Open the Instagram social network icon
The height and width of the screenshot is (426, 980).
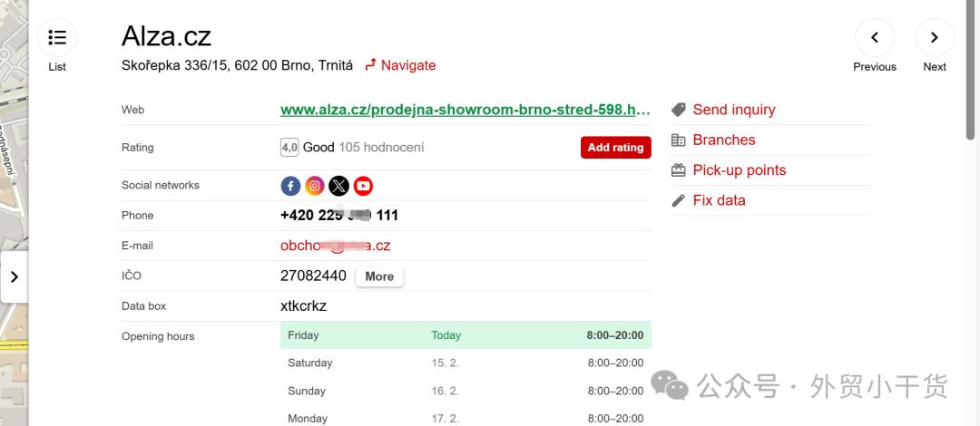tap(315, 186)
